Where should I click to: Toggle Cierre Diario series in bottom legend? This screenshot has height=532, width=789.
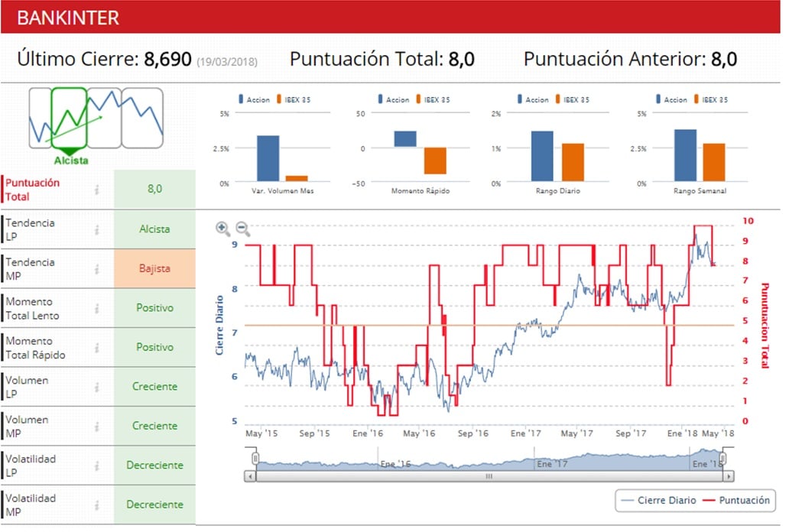pos(659,501)
